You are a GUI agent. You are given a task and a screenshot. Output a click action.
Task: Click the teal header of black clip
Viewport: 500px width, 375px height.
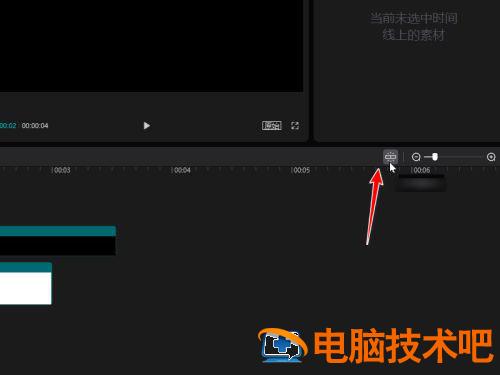coord(58,231)
